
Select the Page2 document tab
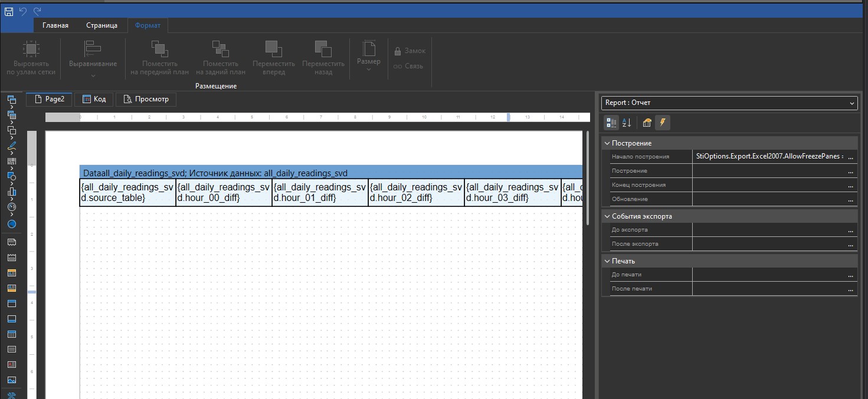(x=49, y=99)
